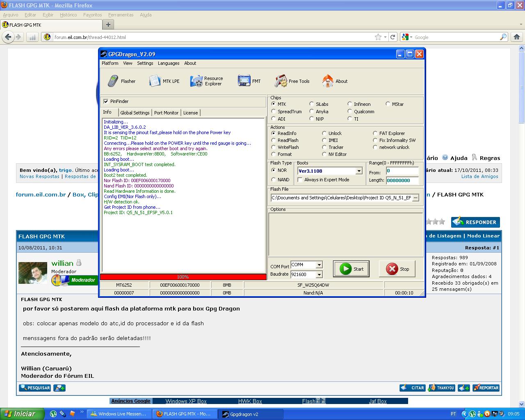This screenshot has height=420, width=525.
Task: Click the Firefox URL address field
Action: pyautogui.click(x=213, y=37)
